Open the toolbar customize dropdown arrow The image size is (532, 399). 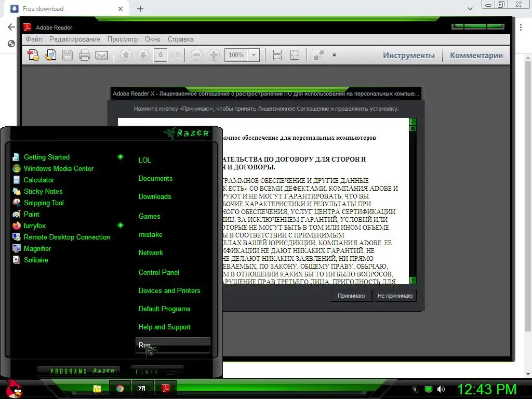[x=334, y=55]
